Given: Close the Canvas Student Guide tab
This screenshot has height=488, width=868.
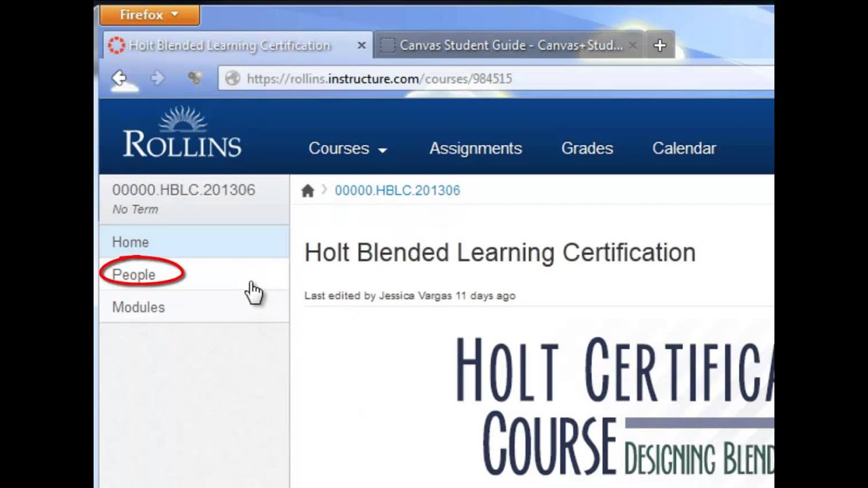Looking at the screenshot, I should point(633,45).
